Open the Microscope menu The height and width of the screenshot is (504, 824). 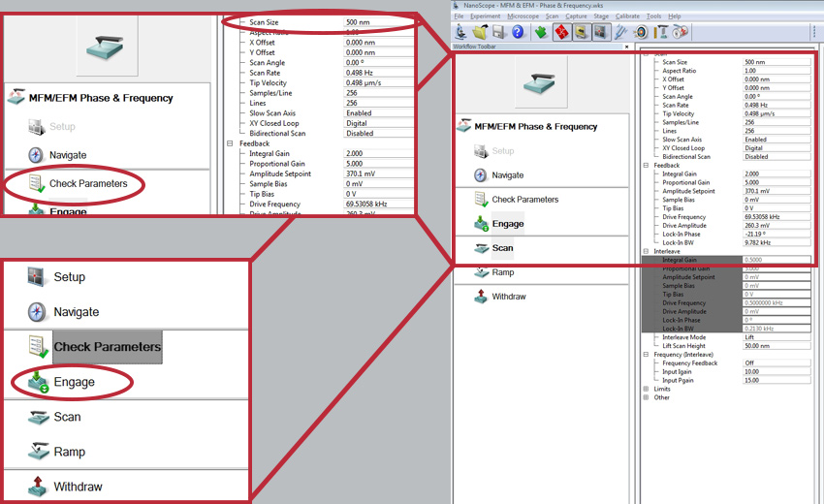523,16
